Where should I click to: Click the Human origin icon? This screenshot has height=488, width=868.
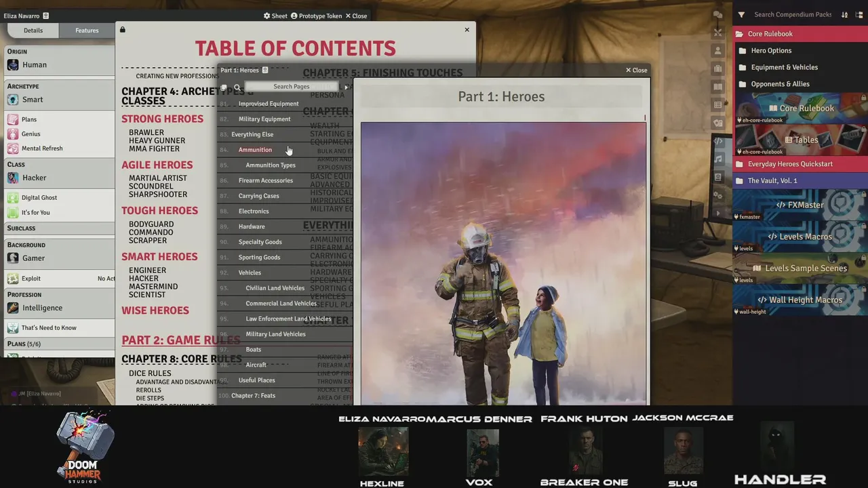pyautogui.click(x=13, y=65)
